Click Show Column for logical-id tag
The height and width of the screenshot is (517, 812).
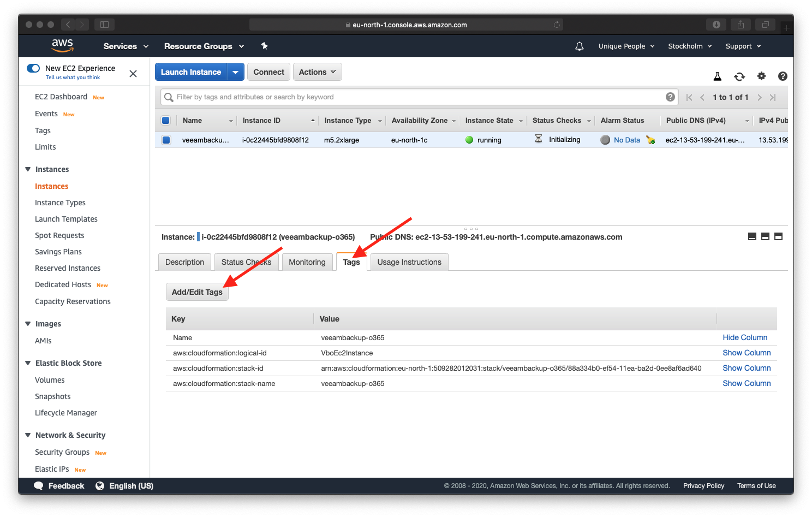coord(747,353)
